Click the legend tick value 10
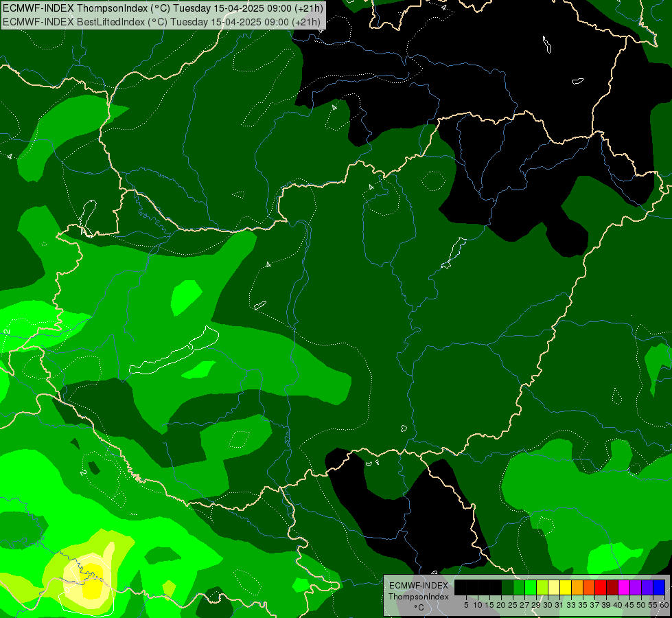This screenshot has width=672, height=618. click(x=478, y=605)
